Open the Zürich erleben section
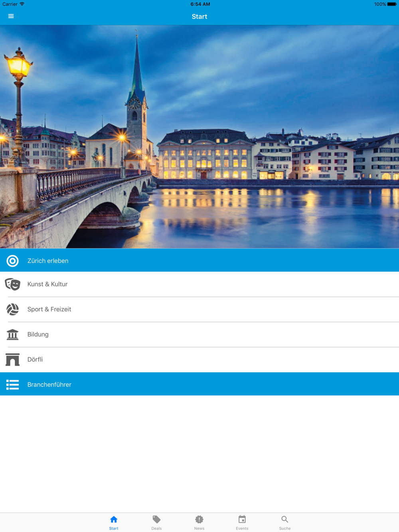This screenshot has width=399, height=532. tap(199, 260)
